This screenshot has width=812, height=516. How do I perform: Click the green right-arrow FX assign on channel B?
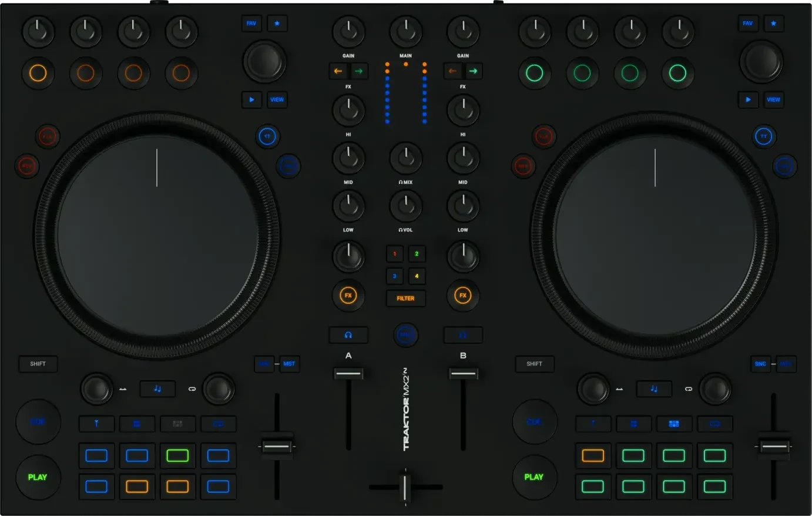pyautogui.click(x=473, y=71)
